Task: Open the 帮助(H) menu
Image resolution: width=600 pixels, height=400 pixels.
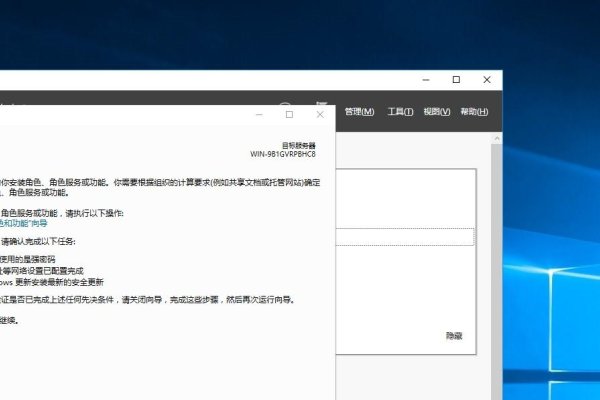Action: [474, 111]
